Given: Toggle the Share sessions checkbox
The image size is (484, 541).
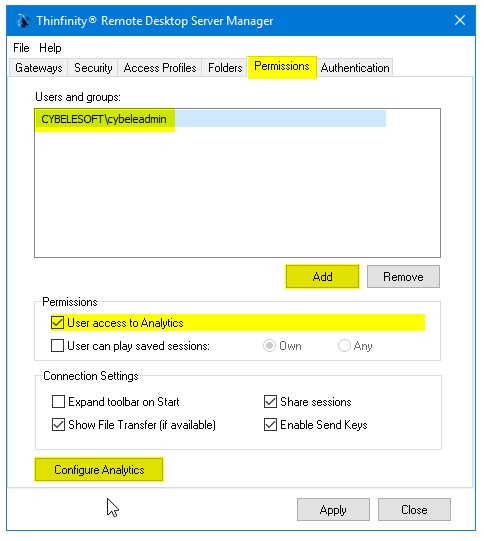Looking at the screenshot, I should click(270, 402).
